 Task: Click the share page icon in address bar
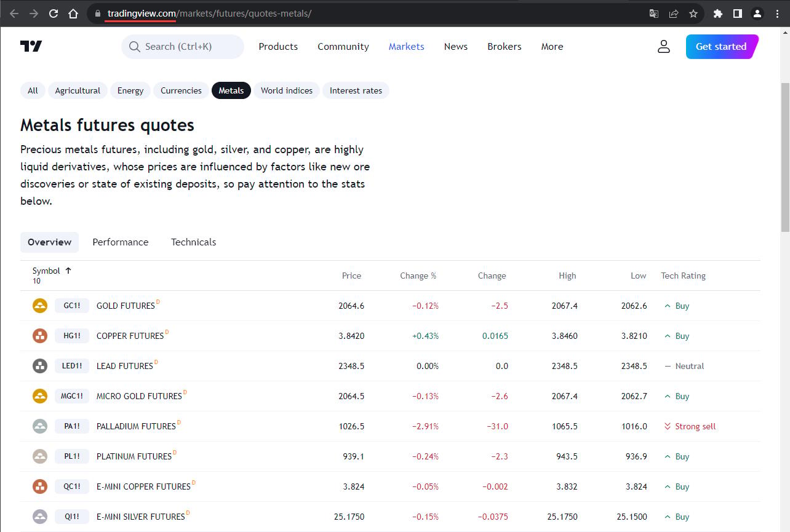pos(674,14)
